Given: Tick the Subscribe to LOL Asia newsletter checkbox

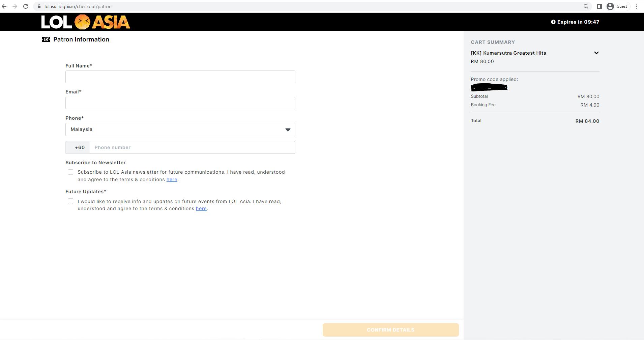Looking at the screenshot, I should tap(70, 172).
